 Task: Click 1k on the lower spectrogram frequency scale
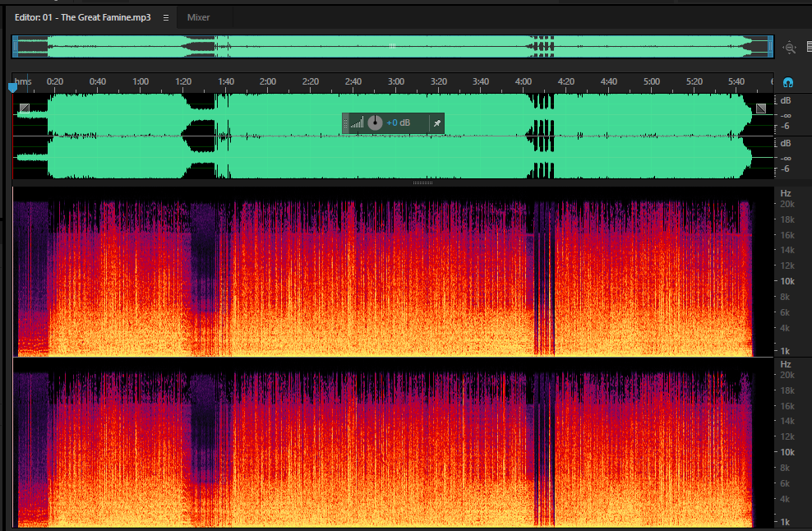(785, 522)
